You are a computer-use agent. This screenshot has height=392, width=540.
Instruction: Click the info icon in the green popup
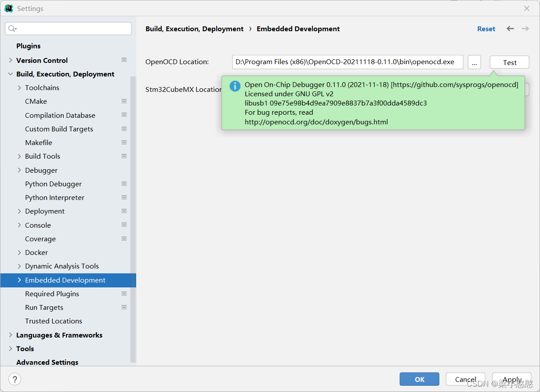[x=235, y=86]
